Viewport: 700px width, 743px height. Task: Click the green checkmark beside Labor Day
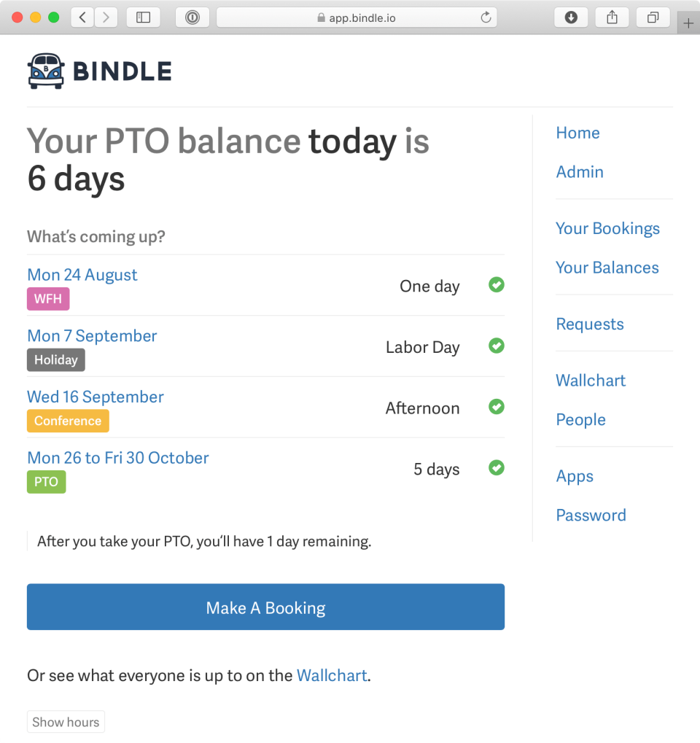pos(497,346)
